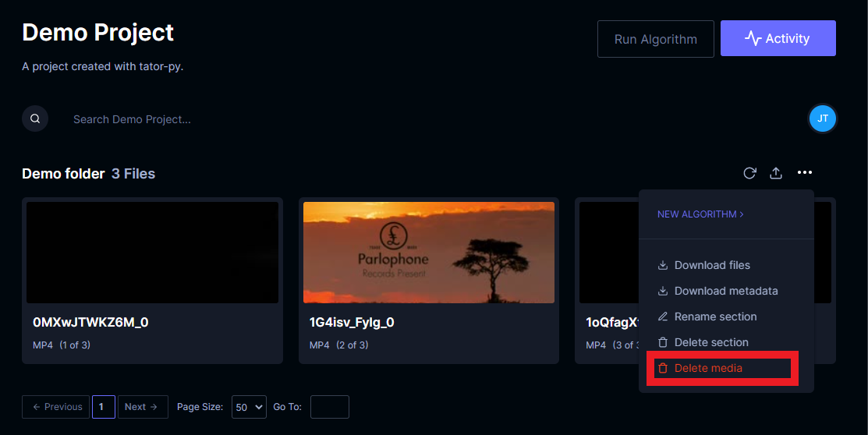The image size is (868, 435).
Task: Click trash icon next to Delete media
Action: (663, 368)
